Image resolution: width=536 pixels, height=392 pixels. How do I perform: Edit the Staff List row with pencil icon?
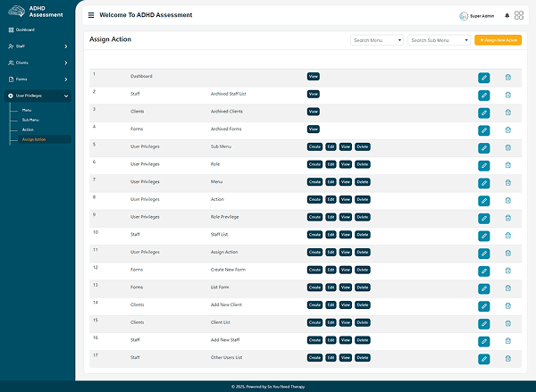pos(483,236)
